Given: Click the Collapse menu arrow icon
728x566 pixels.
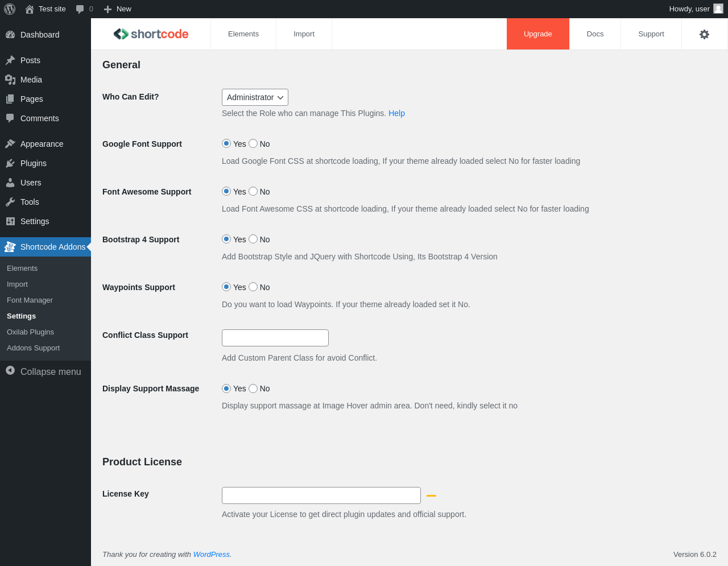Looking at the screenshot, I should coord(10,371).
